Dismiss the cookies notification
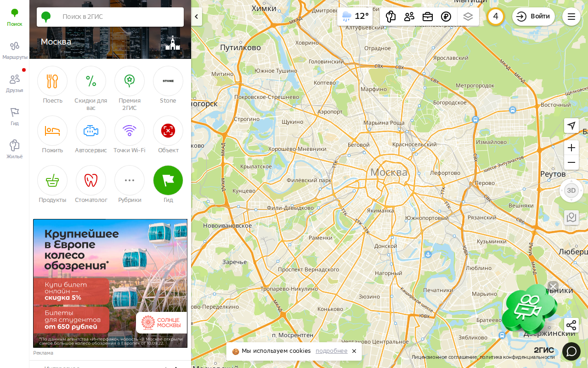The width and height of the screenshot is (588, 368). point(354,351)
